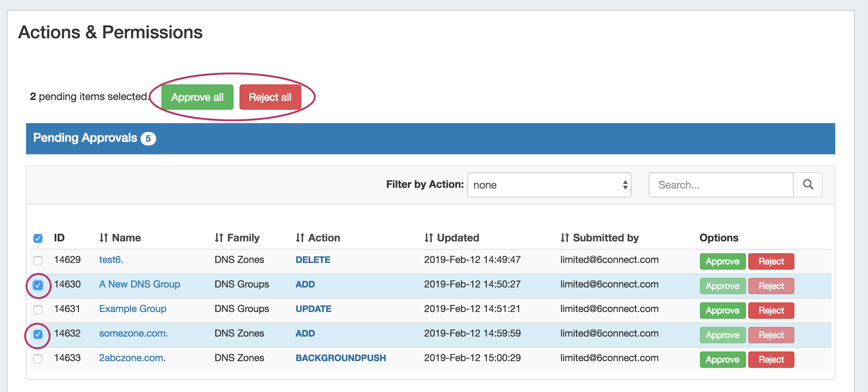Check the box for ID 14629
This screenshot has width=868, height=392.
pyautogui.click(x=38, y=260)
